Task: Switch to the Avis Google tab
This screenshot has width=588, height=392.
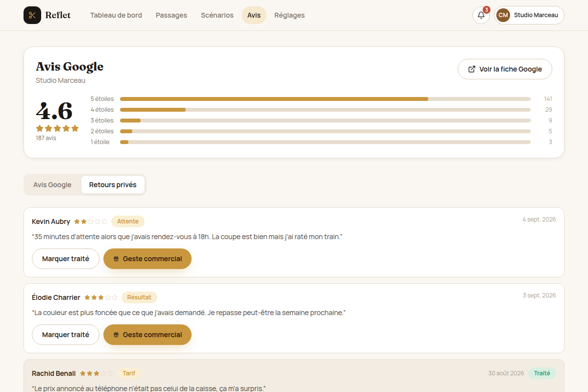Action: (52, 185)
